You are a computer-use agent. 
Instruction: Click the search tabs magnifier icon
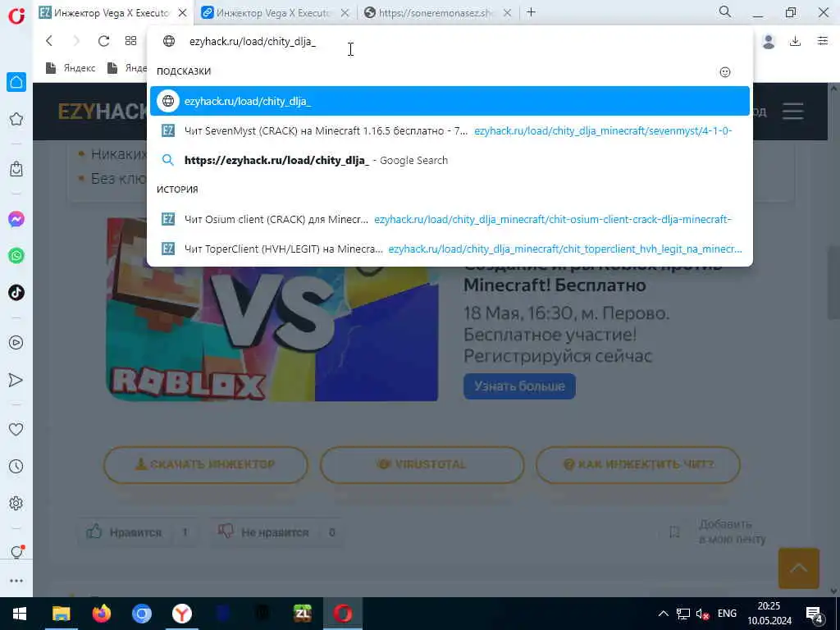coord(725,11)
